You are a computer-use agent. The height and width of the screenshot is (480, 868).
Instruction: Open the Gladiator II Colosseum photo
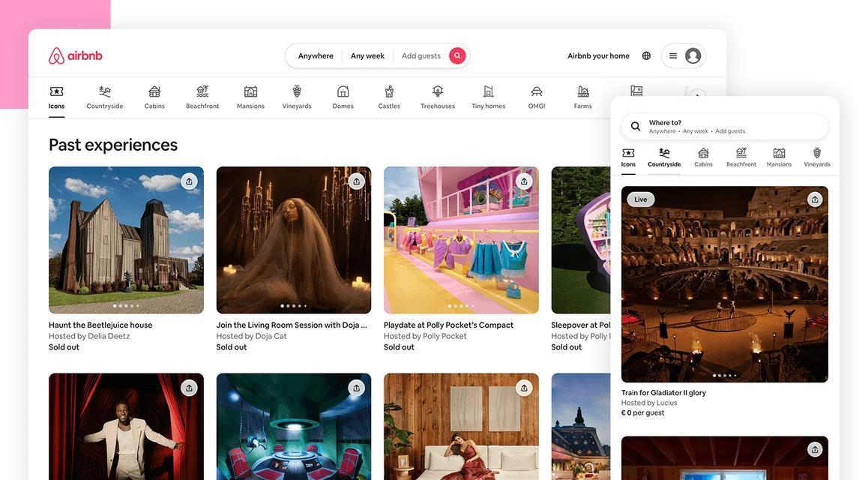725,284
